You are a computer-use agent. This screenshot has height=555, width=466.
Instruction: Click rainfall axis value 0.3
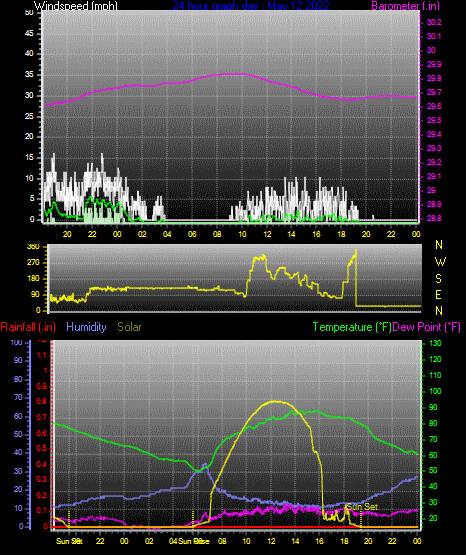point(42,480)
